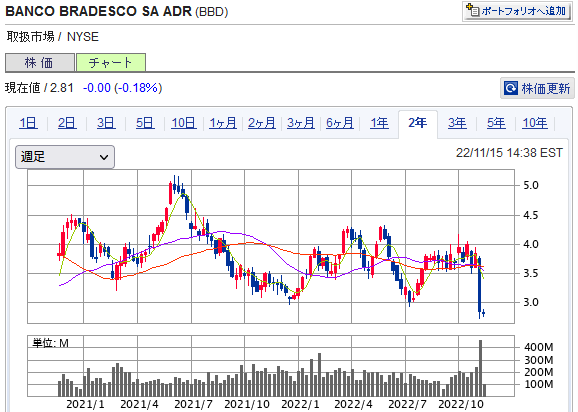Click the ticker symbol (BBD)
Image resolution: width=578 pixels, height=412 pixels.
click(x=212, y=12)
